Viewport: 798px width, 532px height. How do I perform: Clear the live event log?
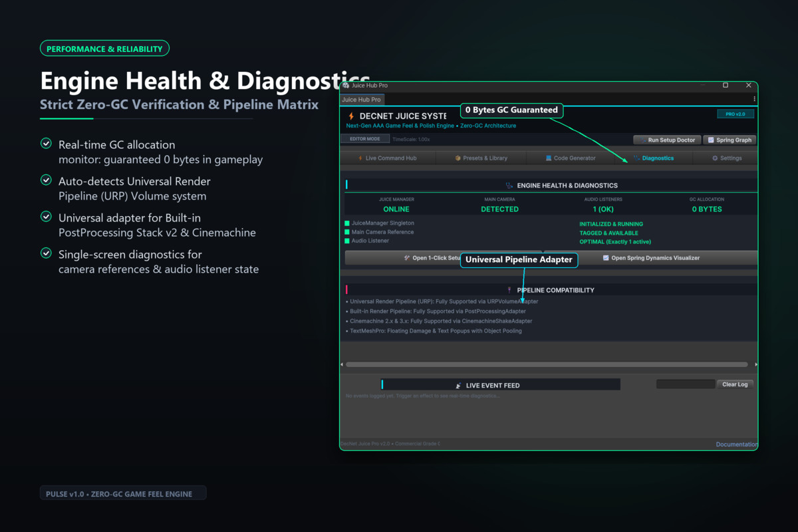[735, 384]
